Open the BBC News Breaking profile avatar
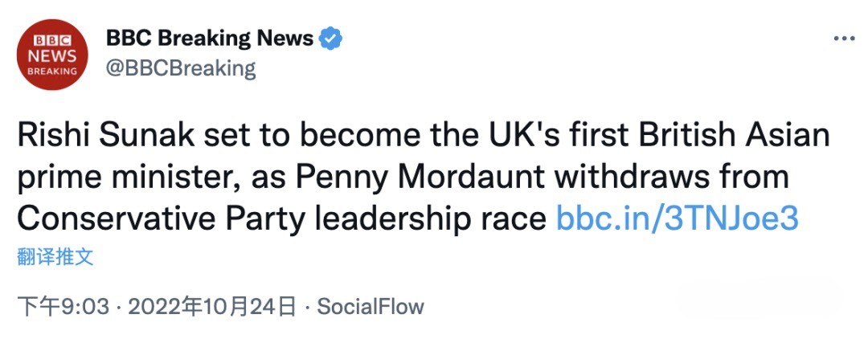 (52, 54)
